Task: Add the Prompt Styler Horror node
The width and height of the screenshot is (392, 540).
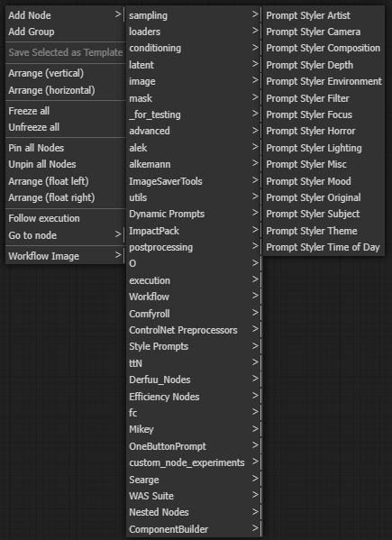Action: [x=324, y=132]
